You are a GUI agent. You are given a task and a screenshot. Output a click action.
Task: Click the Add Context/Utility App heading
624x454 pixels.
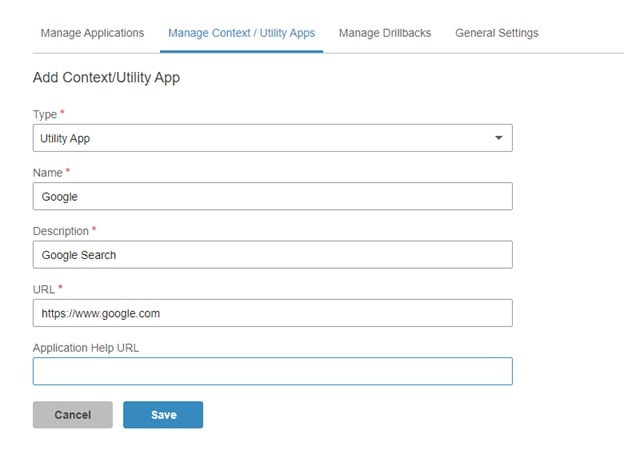tap(106, 78)
